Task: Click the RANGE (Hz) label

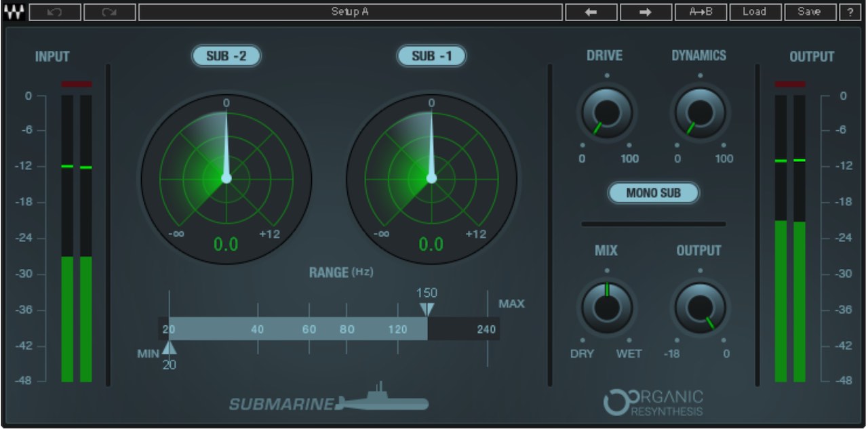Action: (341, 272)
